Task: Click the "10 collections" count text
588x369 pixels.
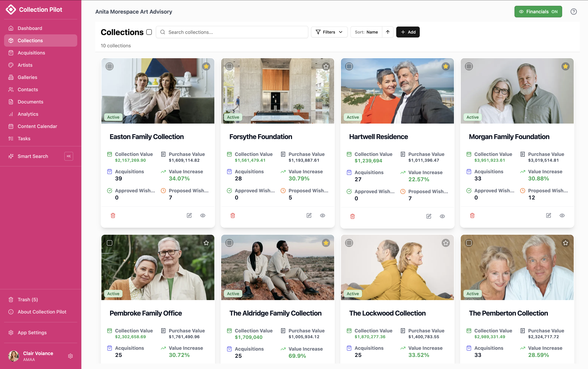Action: 116,46
